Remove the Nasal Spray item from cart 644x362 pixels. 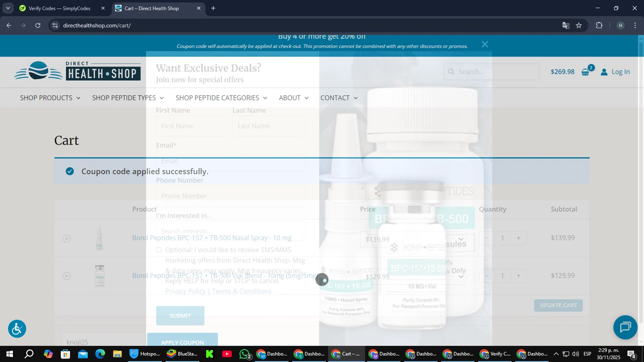[67, 238]
